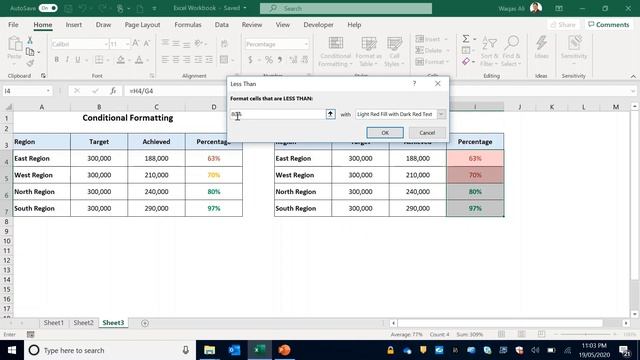The height and width of the screenshot is (360, 640).
Task: Click the Less Than dialog help question mark
Action: [414, 84]
